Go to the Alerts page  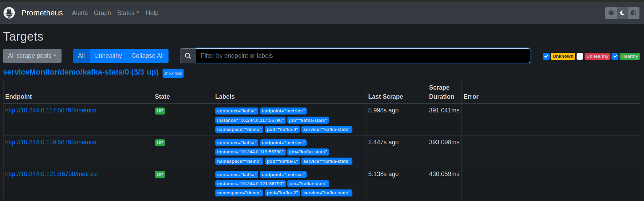80,13
